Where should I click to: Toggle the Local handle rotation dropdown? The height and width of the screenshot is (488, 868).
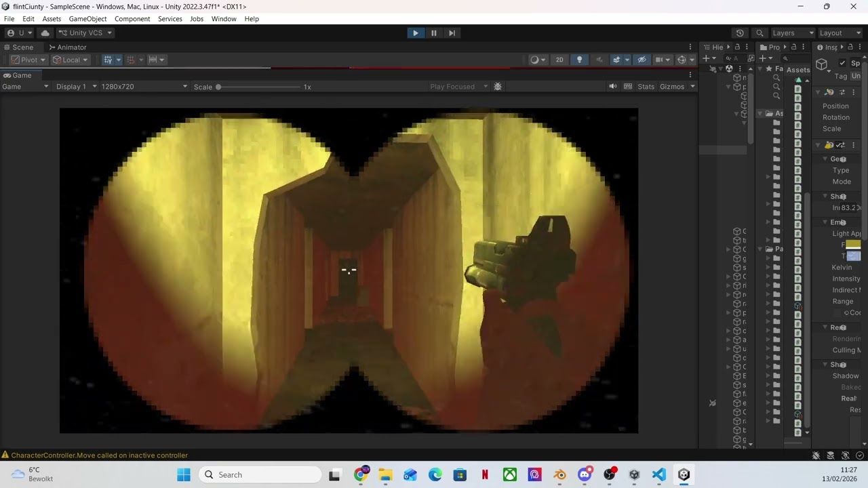click(x=71, y=60)
